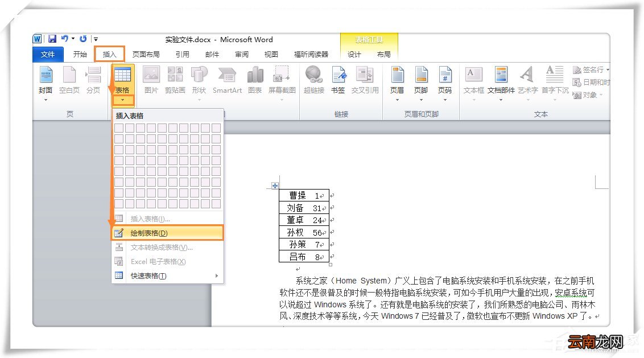The height and width of the screenshot is (358, 644).
Task: Expand the 快速表格 submenu arrow
Action: (216, 276)
